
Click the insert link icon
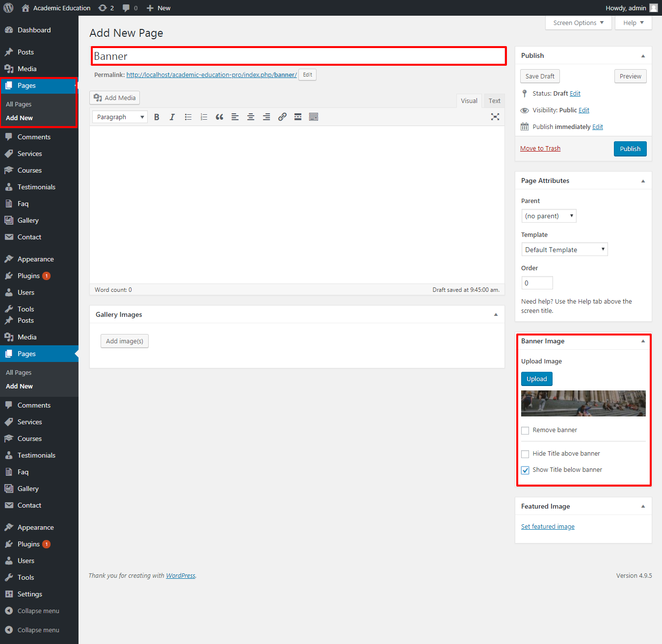click(x=282, y=117)
